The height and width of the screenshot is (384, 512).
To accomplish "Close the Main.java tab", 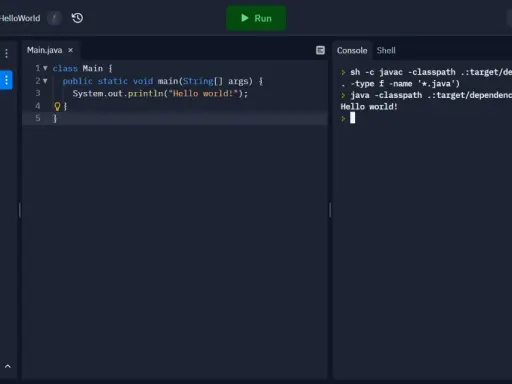I will click(x=70, y=50).
